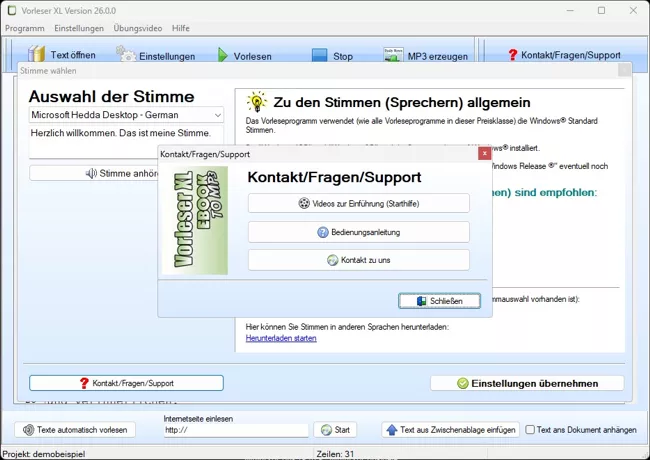Apply with Einstellungen übernehmen button
The width and height of the screenshot is (650, 460).
[x=527, y=383]
